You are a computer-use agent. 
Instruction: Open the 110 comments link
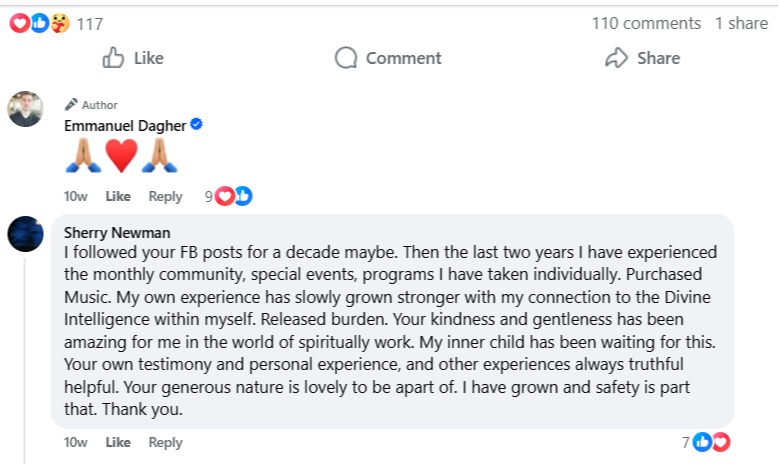tap(646, 23)
